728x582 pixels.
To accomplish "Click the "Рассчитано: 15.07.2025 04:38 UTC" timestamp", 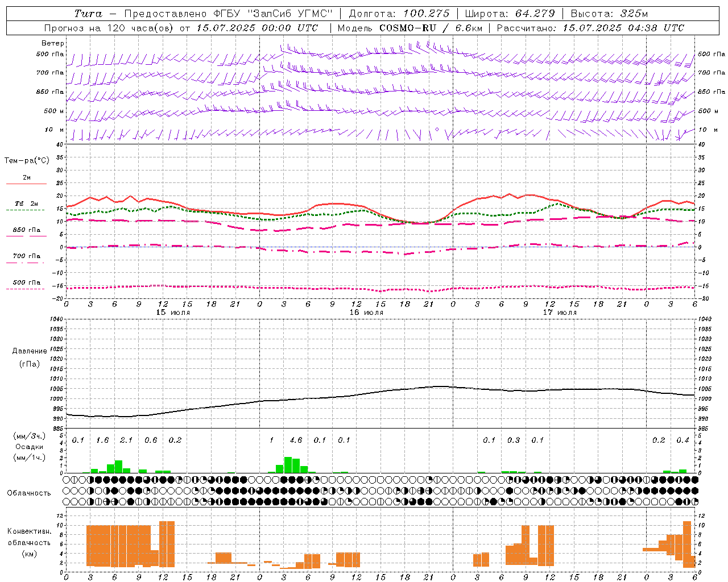I will tap(590, 28).
